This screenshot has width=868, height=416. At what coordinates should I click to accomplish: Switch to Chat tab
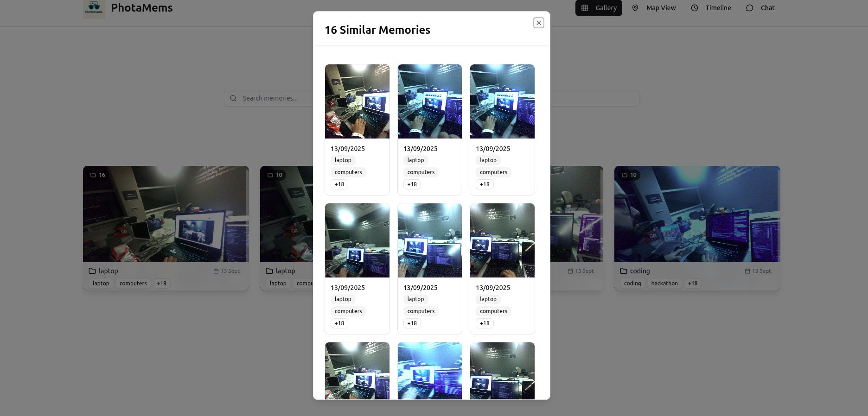click(760, 8)
